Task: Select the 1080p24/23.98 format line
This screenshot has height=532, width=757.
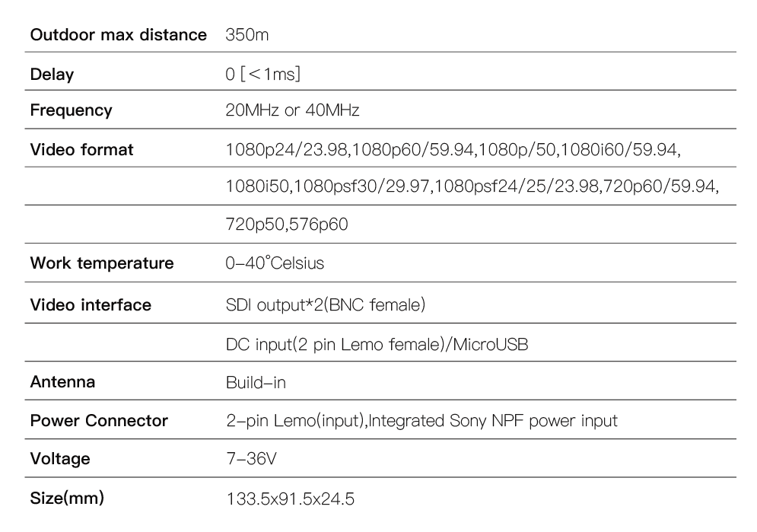Action: click(x=453, y=150)
